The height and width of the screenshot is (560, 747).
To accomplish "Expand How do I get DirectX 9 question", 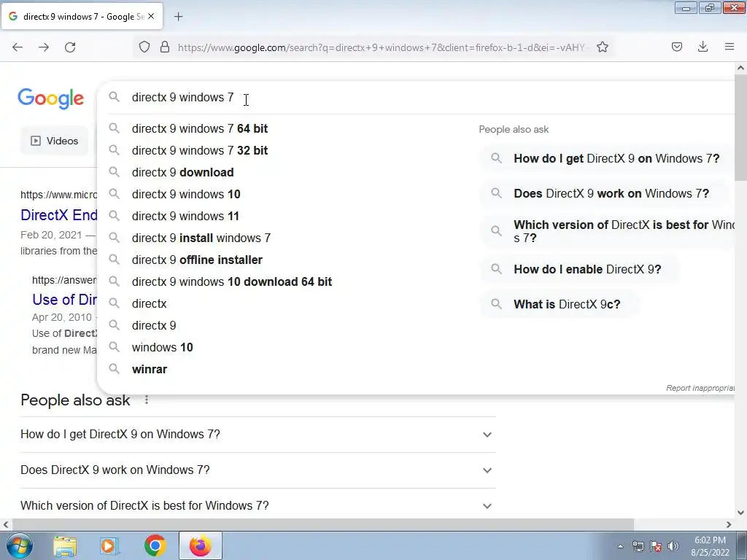I will (258, 435).
